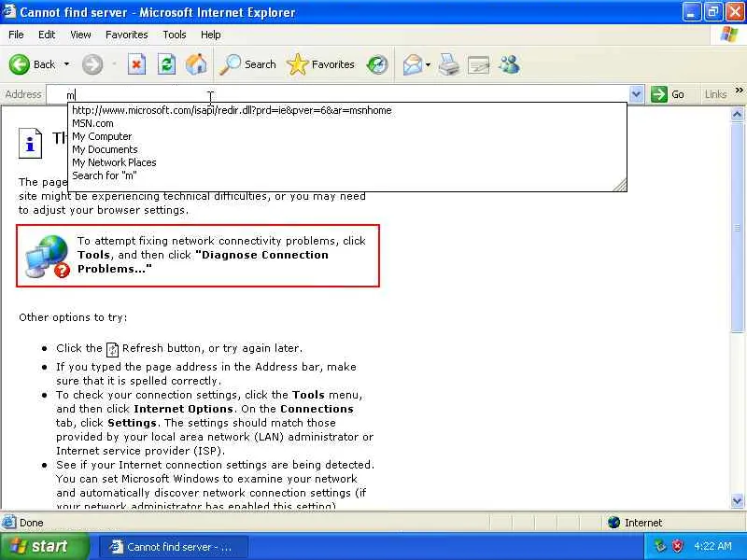Open the Tools menu
Viewport: 747px width, 560px height.
coord(175,35)
